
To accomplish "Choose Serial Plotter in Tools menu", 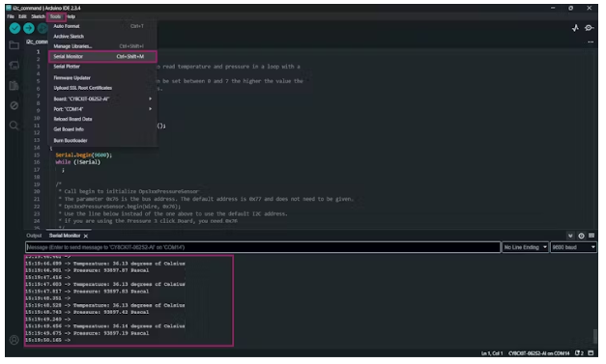I will tap(102, 67).
